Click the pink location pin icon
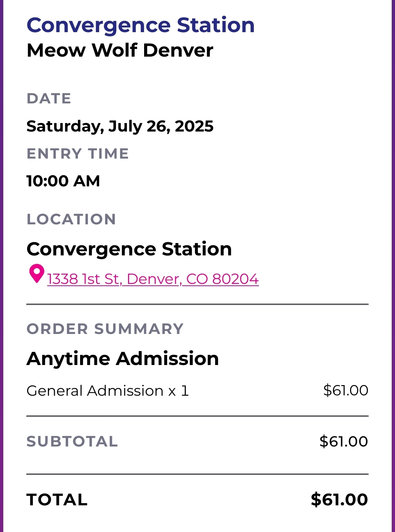The height and width of the screenshot is (532, 395). click(37, 274)
